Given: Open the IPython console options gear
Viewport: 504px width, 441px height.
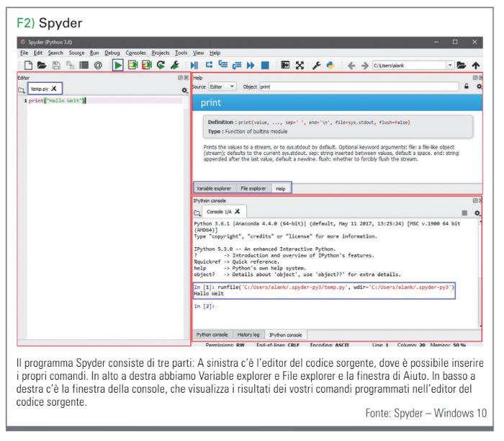Looking at the screenshot, I should point(477,213).
